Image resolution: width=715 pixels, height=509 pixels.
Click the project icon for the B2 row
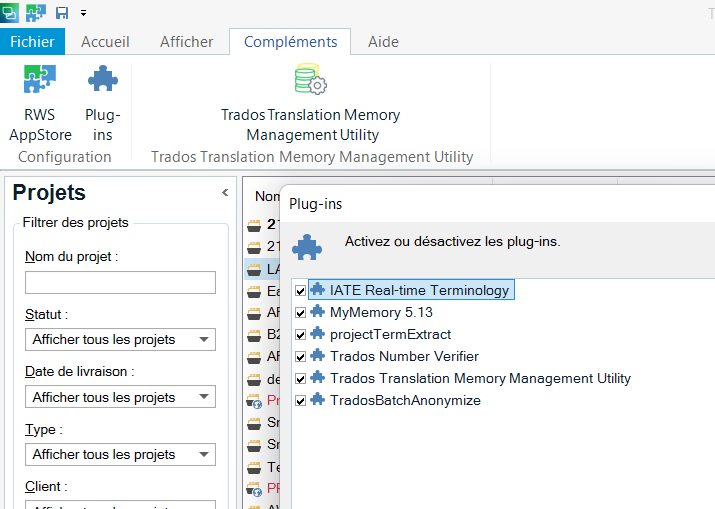[x=254, y=335]
